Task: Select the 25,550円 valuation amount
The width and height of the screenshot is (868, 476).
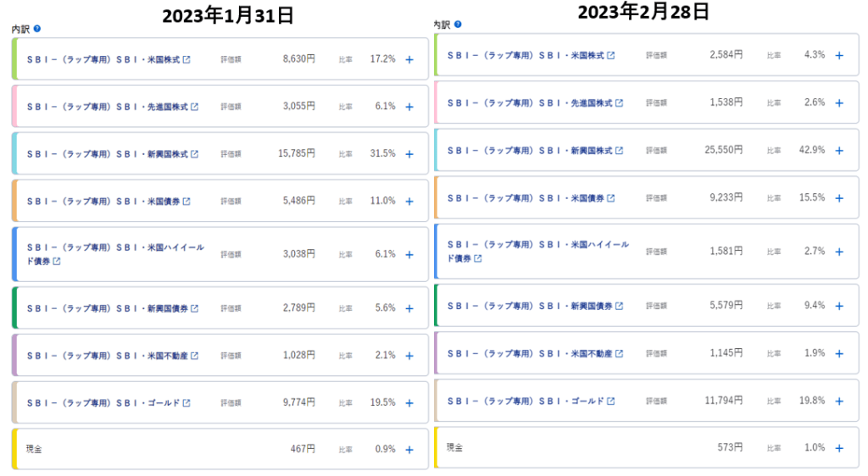Action: (724, 150)
